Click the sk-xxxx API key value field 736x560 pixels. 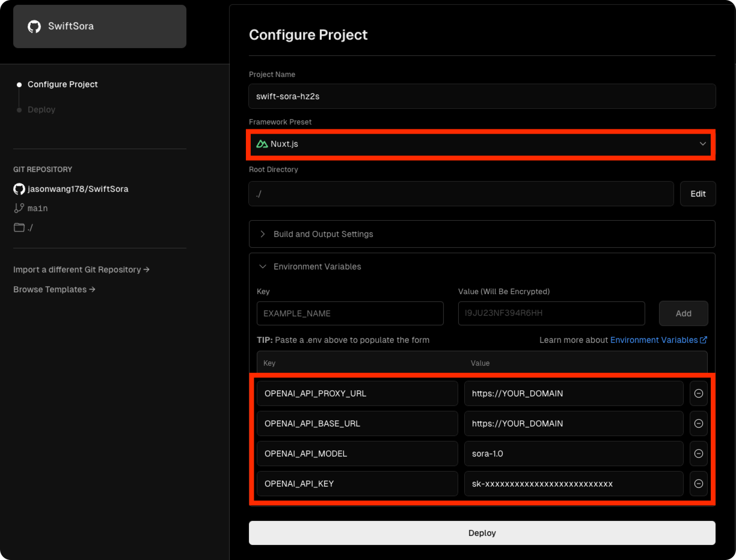coord(574,484)
